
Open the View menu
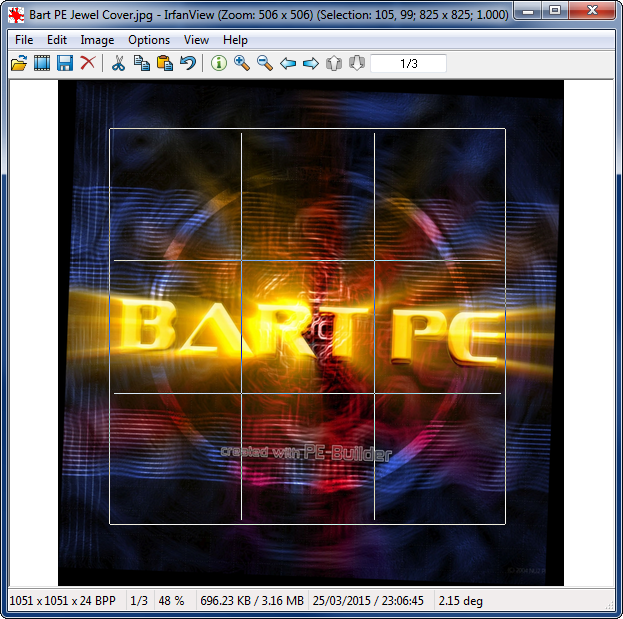(196, 40)
